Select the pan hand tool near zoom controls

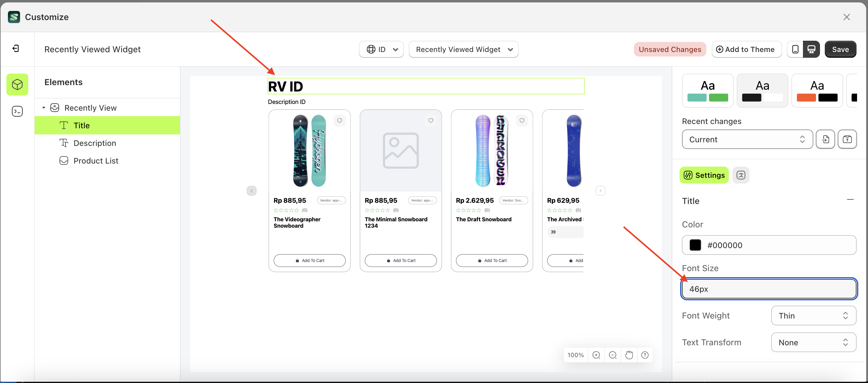[x=629, y=355]
